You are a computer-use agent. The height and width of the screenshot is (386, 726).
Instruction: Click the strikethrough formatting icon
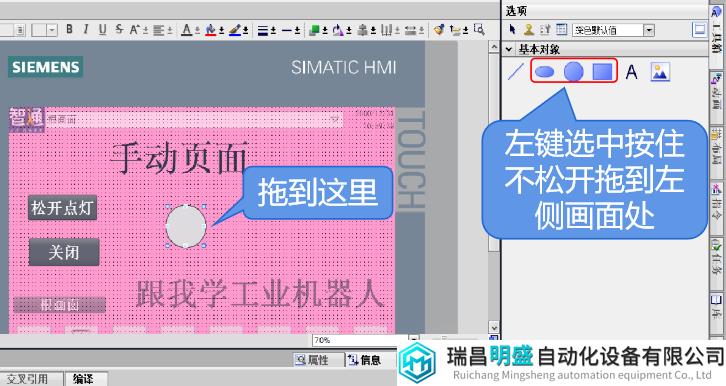pos(119,30)
